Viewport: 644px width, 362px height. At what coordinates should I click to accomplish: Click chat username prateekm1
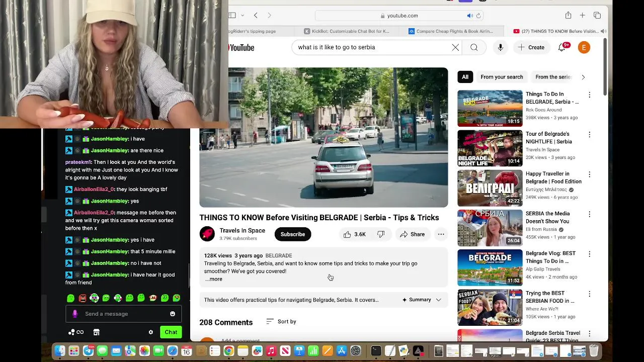[78, 162]
